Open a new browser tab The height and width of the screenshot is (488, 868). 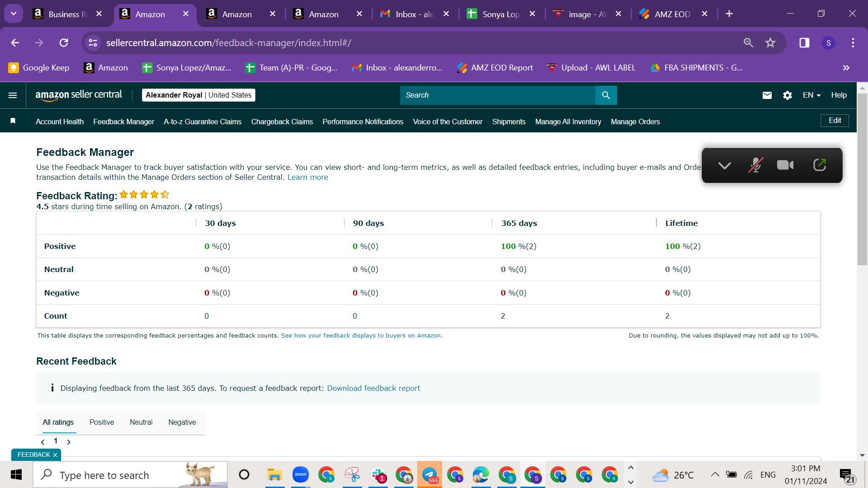point(729,14)
